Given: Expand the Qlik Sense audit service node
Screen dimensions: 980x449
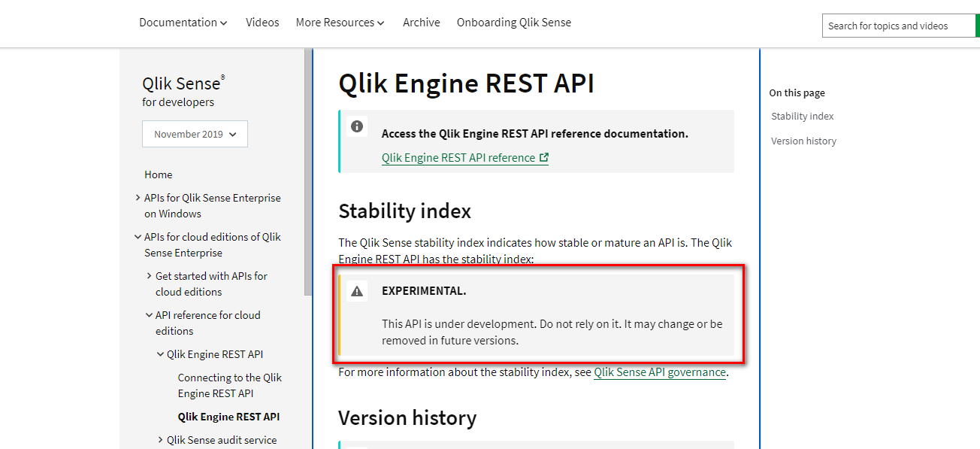Looking at the screenshot, I should click(160, 440).
